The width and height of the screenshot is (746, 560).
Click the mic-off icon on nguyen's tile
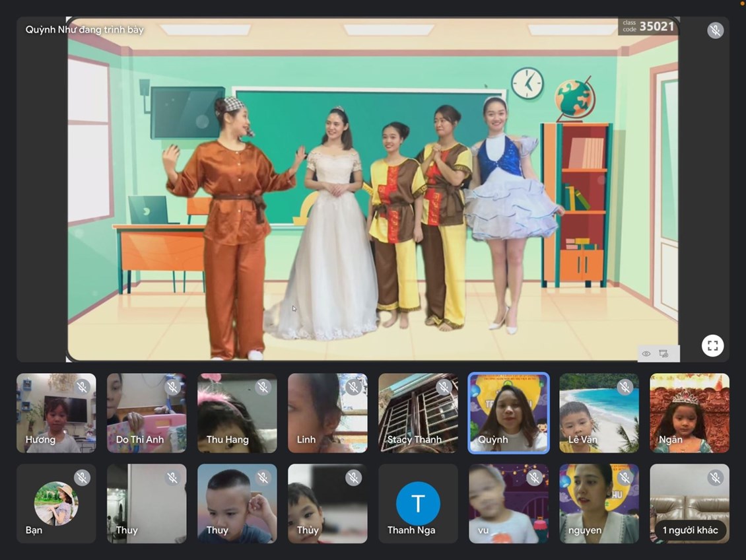click(625, 477)
